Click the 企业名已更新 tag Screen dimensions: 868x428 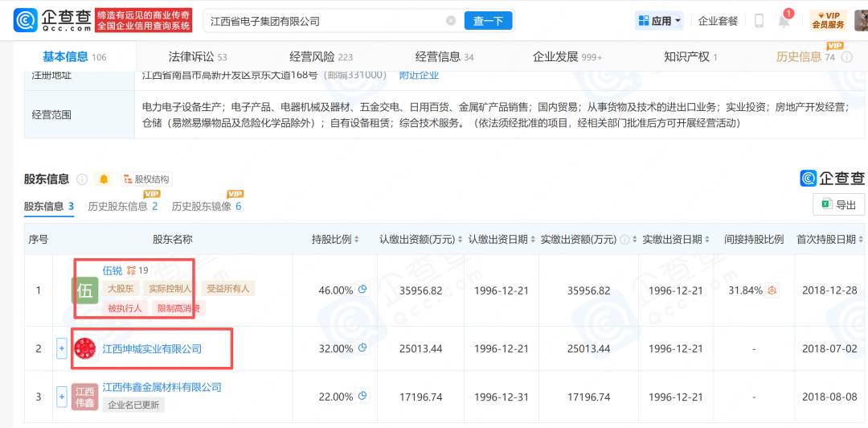pyautogui.click(x=133, y=405)
